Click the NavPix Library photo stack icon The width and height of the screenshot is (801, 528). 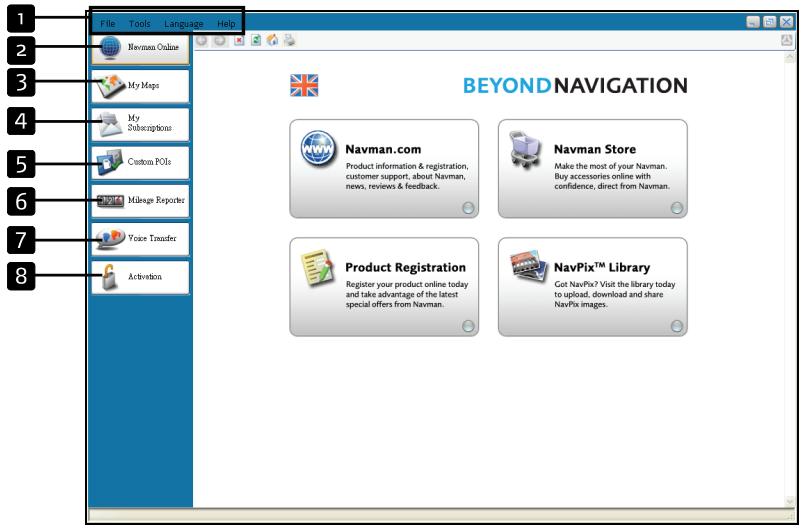[x=529, y=266]
